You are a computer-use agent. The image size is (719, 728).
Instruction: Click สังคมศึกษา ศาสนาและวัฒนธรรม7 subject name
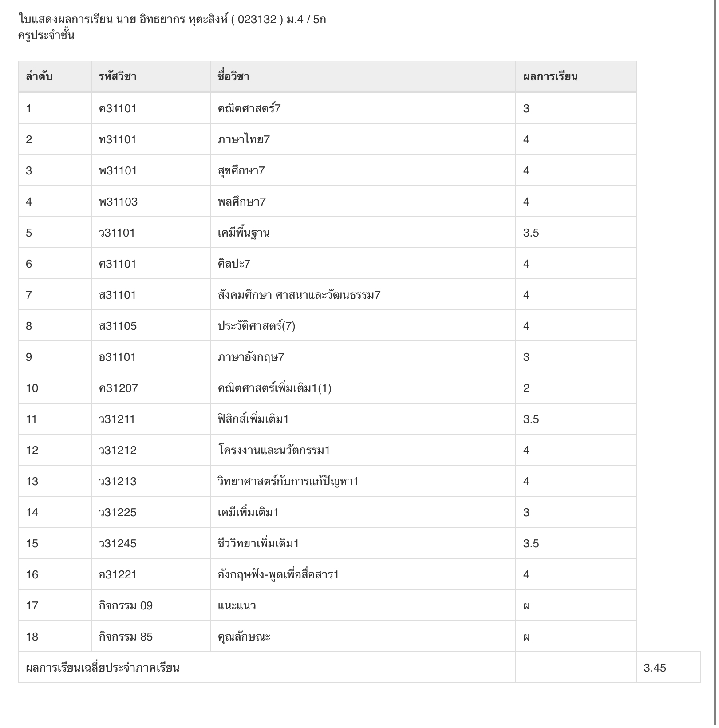(299, 295)
